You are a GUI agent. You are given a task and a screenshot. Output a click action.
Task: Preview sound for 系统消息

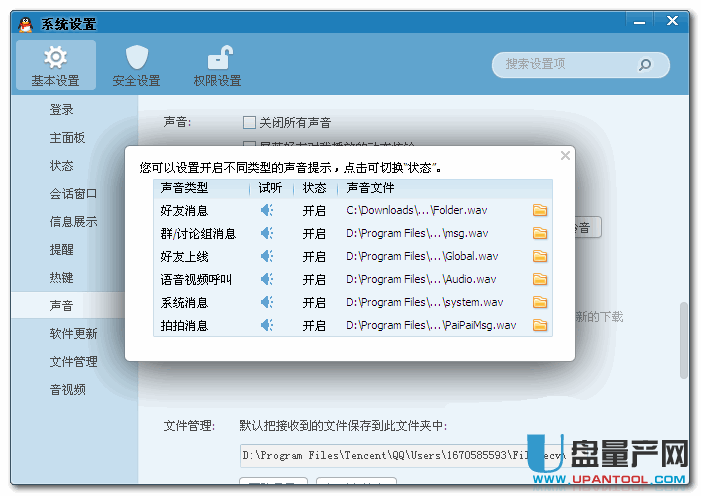tap(267, 302)
